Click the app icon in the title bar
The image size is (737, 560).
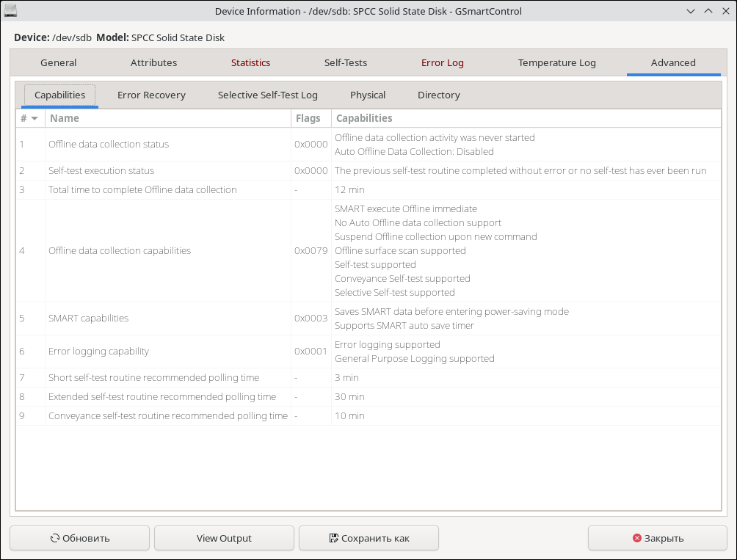point(11,11)
